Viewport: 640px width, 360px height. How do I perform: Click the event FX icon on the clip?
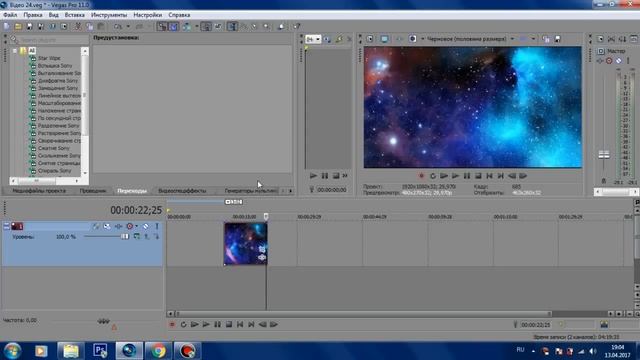click(262, 258)
